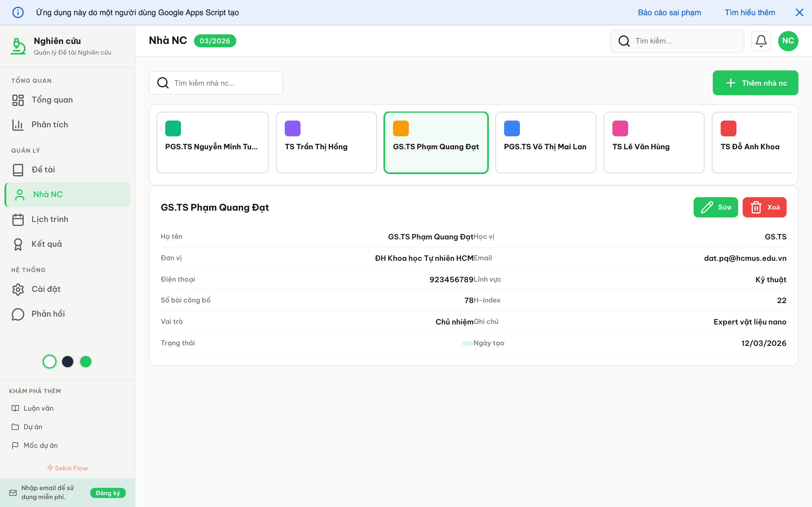Image resolution: width=812 pixels, height=507 pixels.
Task: Click the notification bell
Action: tap(761, 41)
